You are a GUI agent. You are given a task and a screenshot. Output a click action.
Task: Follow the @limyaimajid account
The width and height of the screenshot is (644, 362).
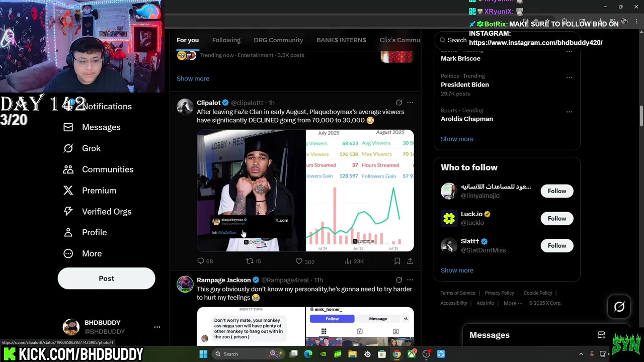tap(557, 191)
